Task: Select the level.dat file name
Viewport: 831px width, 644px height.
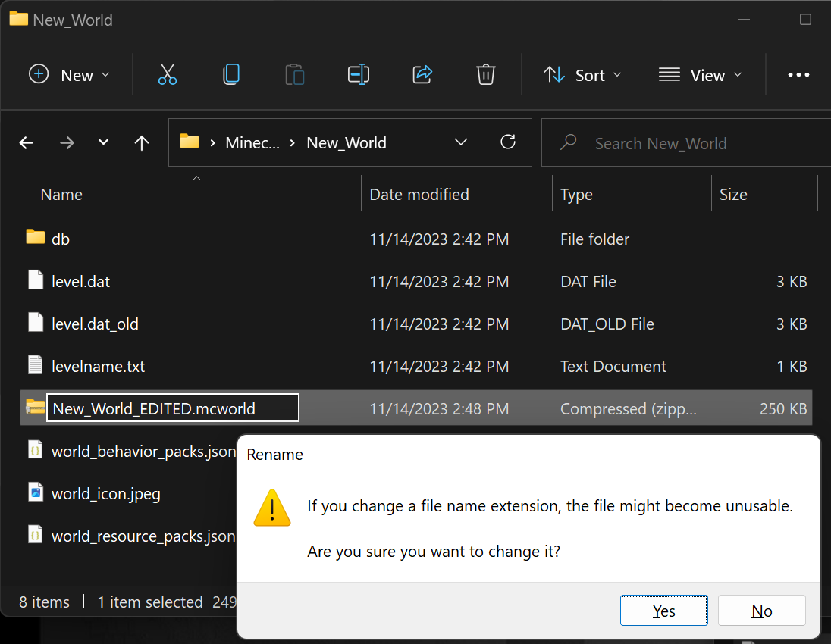Action: pos(80,281)
